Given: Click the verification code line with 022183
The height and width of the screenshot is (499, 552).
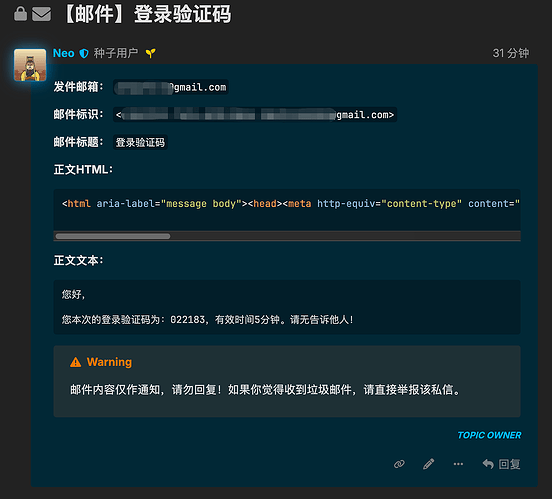Looking at the screenshot, I should point(207,320).
